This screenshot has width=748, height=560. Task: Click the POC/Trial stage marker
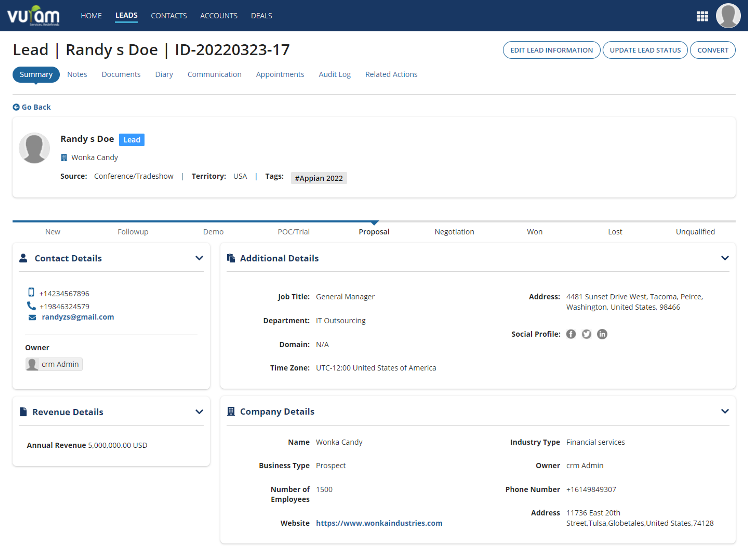[294, 232]
